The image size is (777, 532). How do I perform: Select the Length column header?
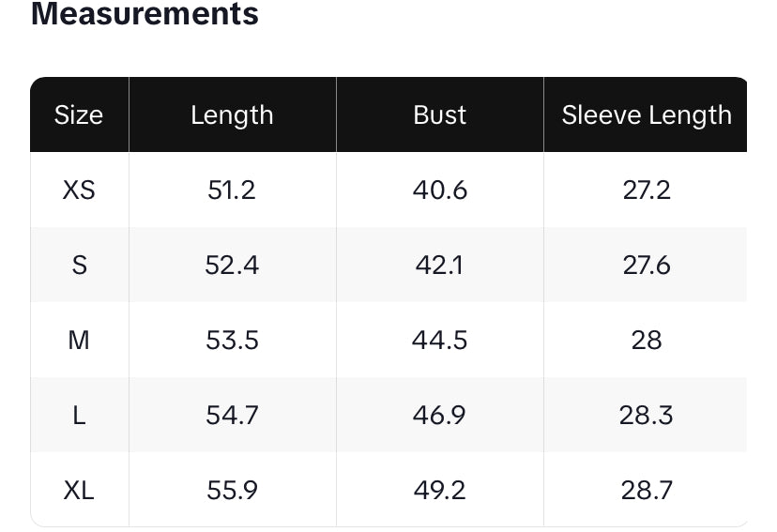point(232,114)
